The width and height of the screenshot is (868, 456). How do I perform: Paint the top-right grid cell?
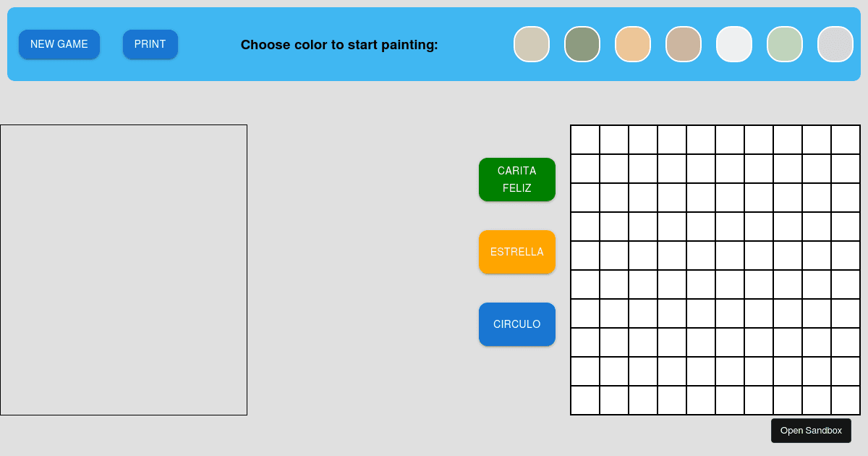click(x=845, y=139)
